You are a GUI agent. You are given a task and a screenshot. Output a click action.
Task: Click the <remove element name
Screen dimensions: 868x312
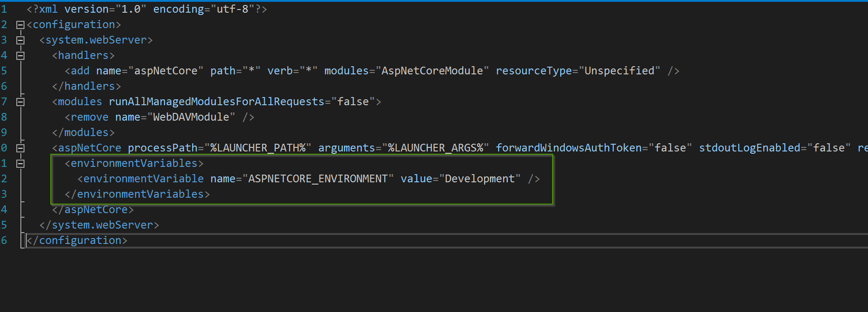coord(90,117)
